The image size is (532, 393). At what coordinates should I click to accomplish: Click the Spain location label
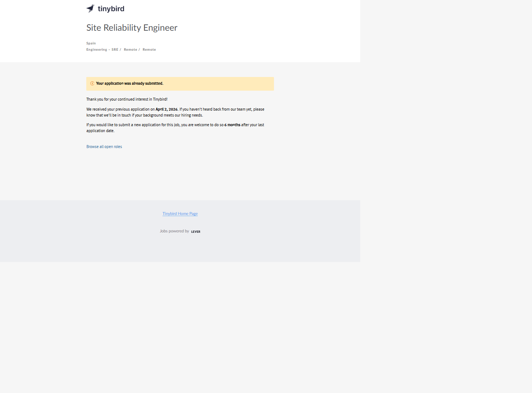(91, 43)
